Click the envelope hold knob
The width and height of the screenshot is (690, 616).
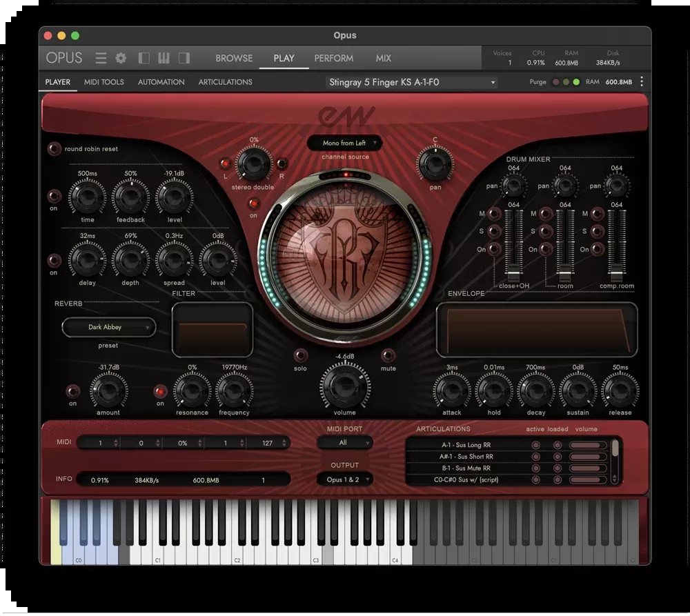(494, 390)
